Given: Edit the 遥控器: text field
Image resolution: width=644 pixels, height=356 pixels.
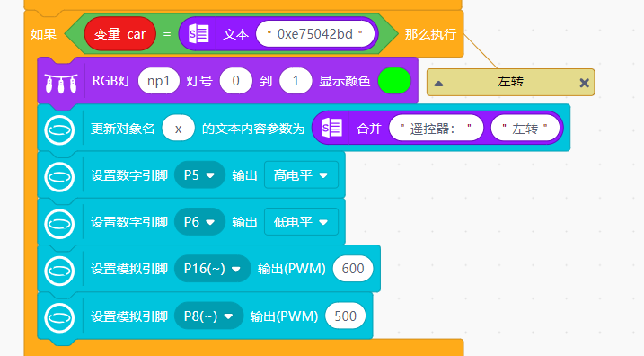Looking at the screenshot, I should (436, 129).
